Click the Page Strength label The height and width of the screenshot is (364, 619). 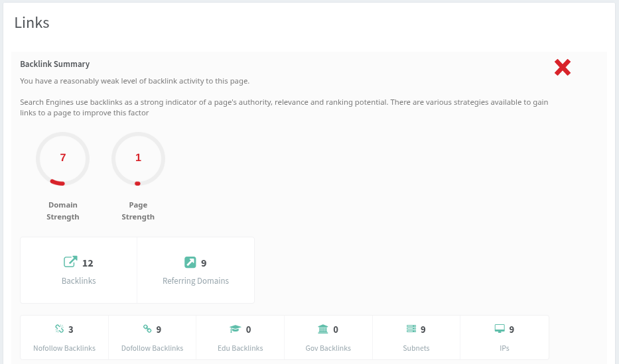tap(138, 211)
